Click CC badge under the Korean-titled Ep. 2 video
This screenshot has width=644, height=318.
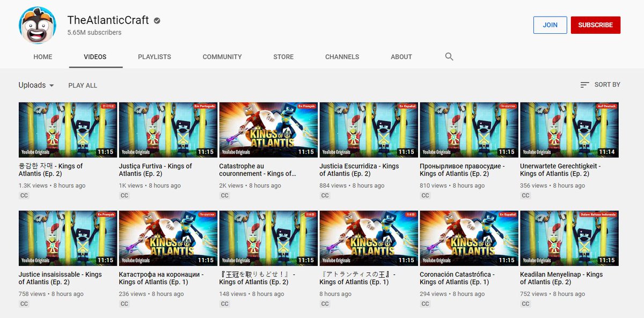[x=24, y=196]
